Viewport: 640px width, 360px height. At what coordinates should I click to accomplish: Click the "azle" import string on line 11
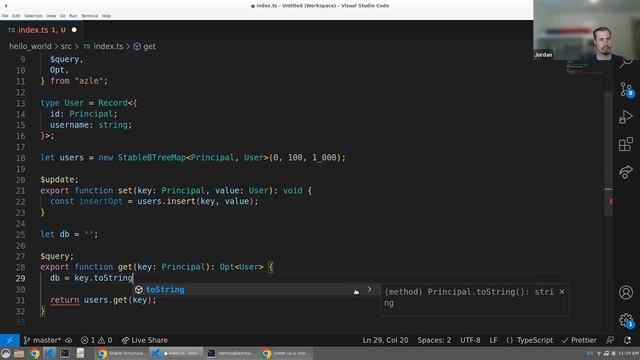tap(89, 81)
